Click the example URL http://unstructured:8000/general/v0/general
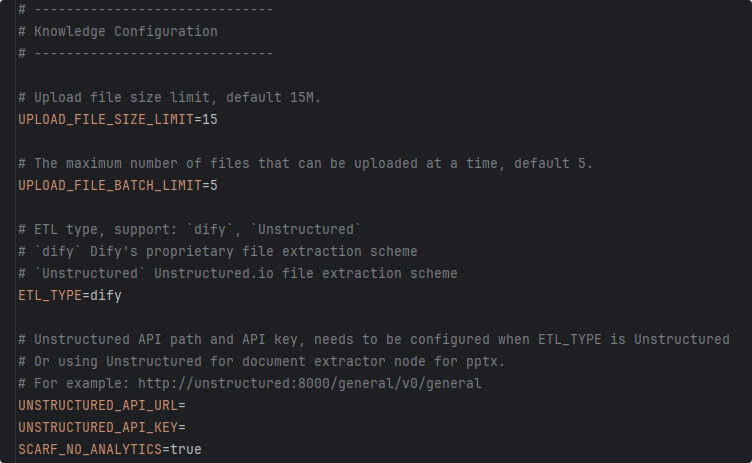Image resolution: width=752 pixels, height=463 pixels. (309, 384)
